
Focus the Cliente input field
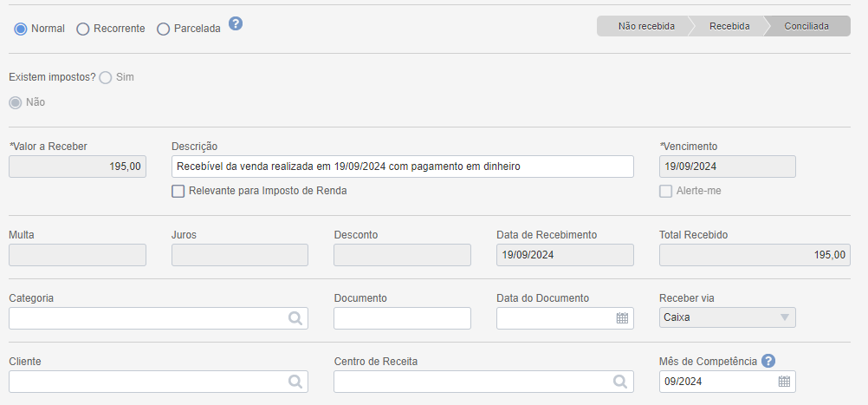point(159,382)
